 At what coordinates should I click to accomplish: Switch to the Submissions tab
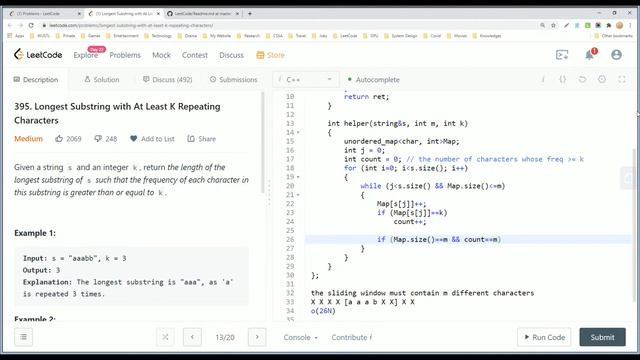point(233,80)
